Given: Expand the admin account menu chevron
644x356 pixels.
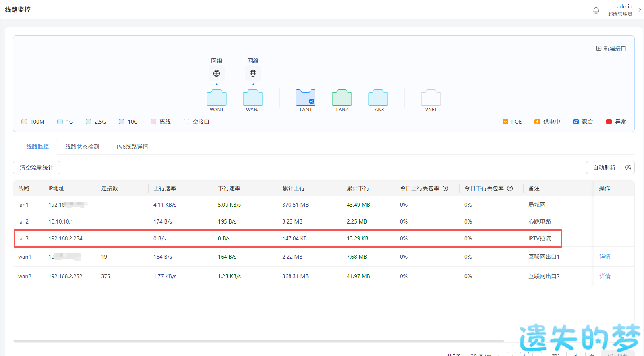Looking at the screenshot, I should pos(640,10).
